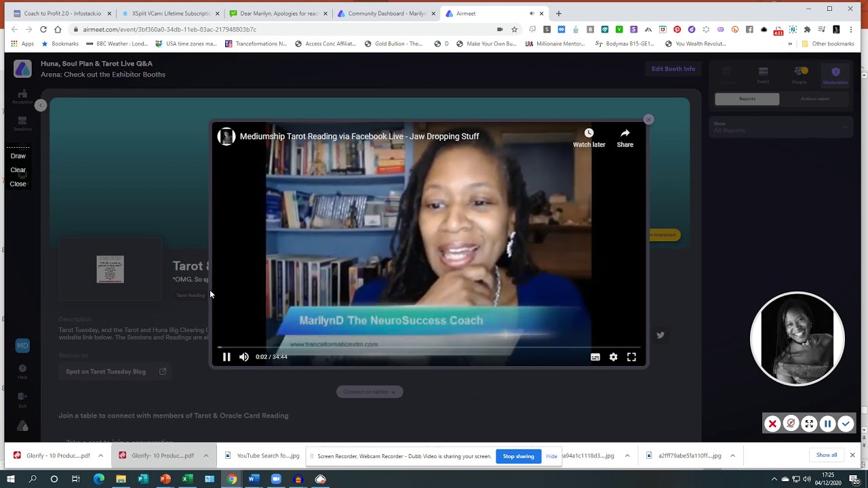The image size is (868, 488).
Task: Open the video channel avatar
Action: 226,136
